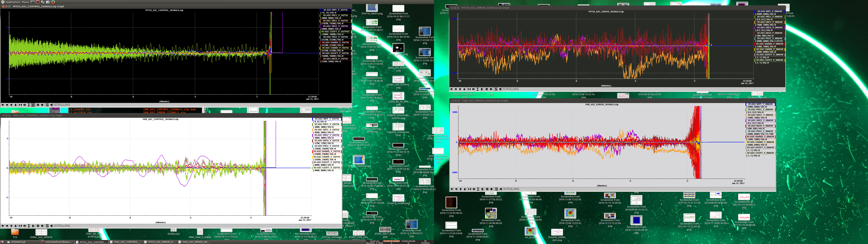Switch to PITCH_ASC_ERROR_SI... taskbar window
This screenshot has height=244, width=868.
tap(160, 242)
